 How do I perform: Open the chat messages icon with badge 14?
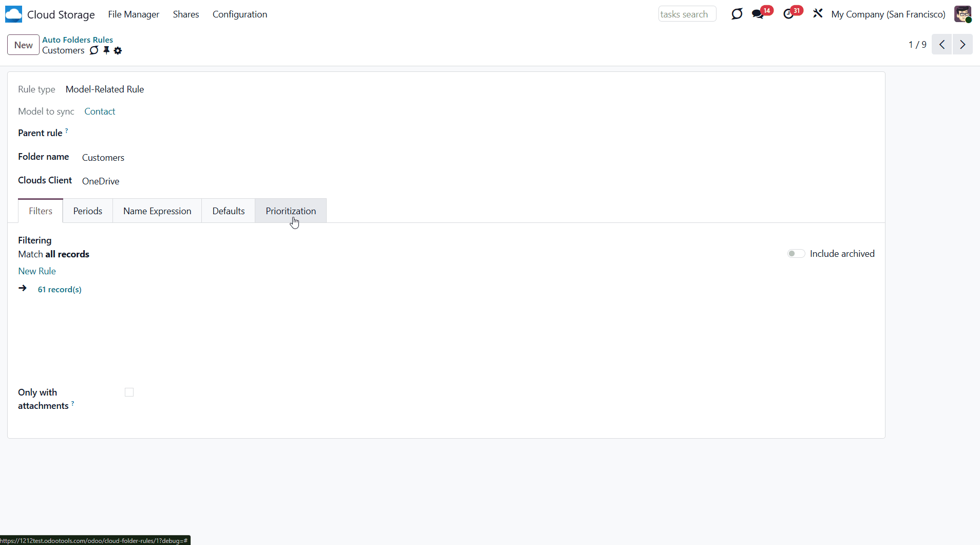pos(758,14)
